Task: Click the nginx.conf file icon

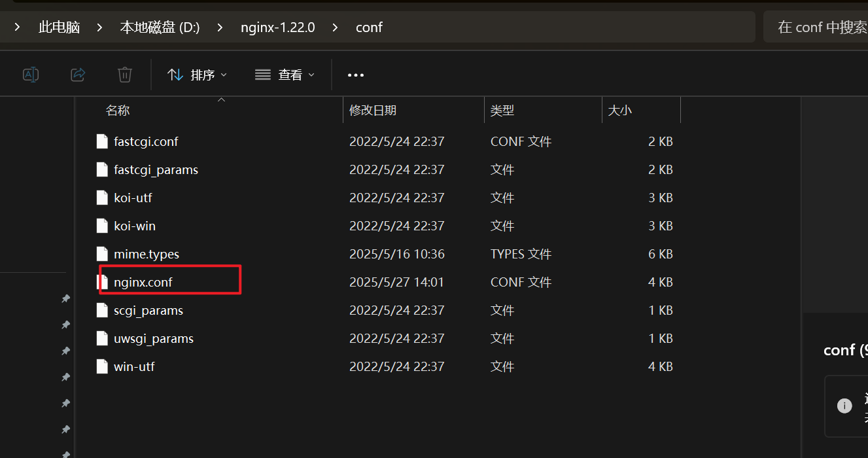Action: (x=102, y=281)
